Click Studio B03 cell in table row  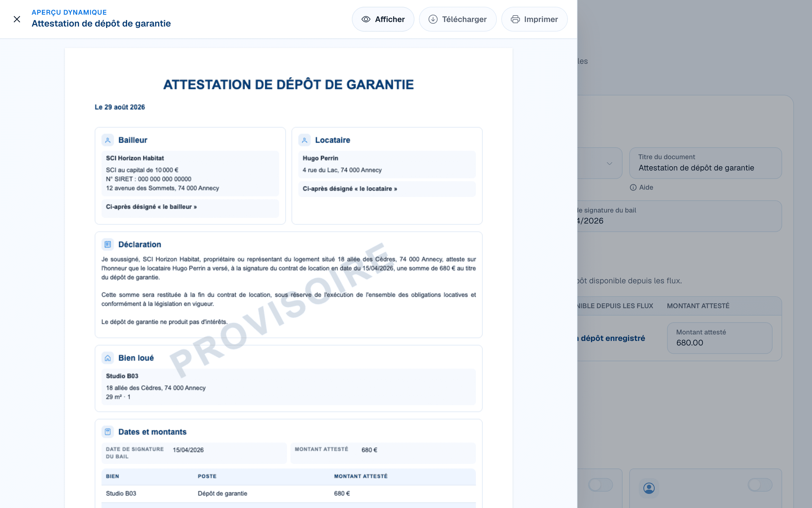point(121,493)
